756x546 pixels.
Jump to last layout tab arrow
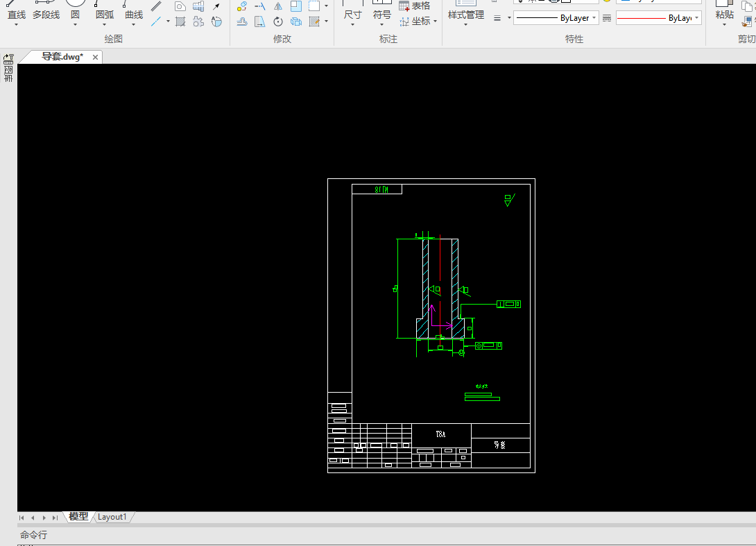55,518
